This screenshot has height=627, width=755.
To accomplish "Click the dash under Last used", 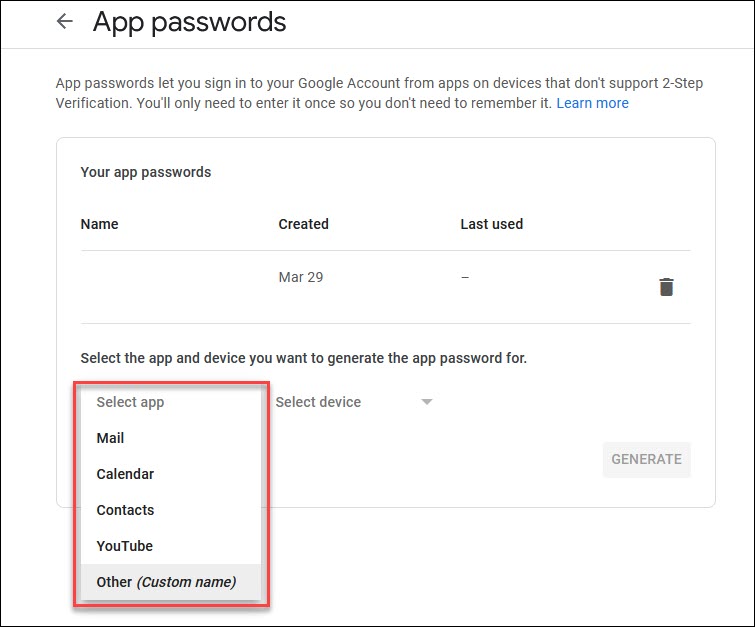I will point(465,277).
